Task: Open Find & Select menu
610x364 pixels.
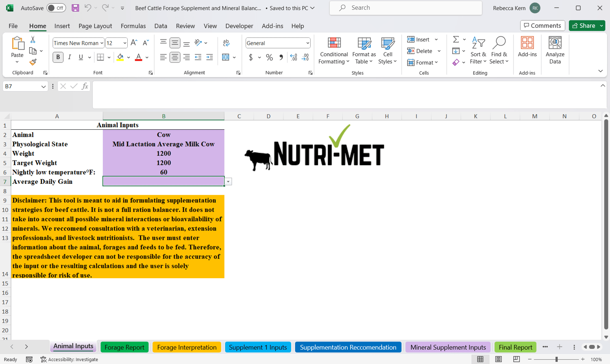Action: pos(499,50)
